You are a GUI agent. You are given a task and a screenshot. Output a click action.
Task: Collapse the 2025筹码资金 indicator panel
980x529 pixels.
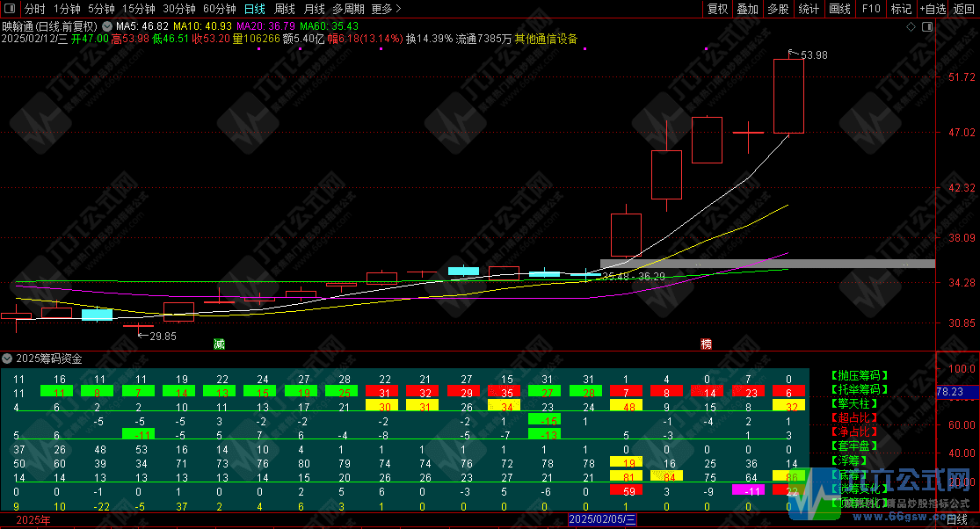point(8,359)
